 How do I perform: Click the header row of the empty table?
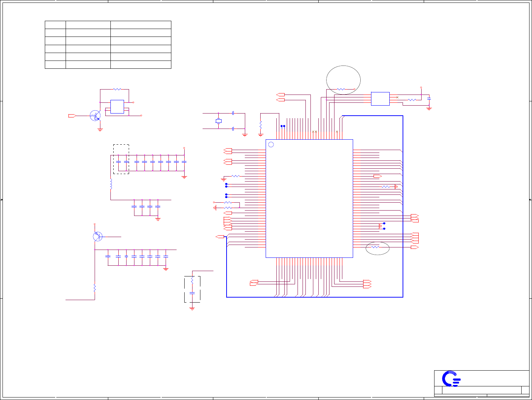click(x=108, y=25)
